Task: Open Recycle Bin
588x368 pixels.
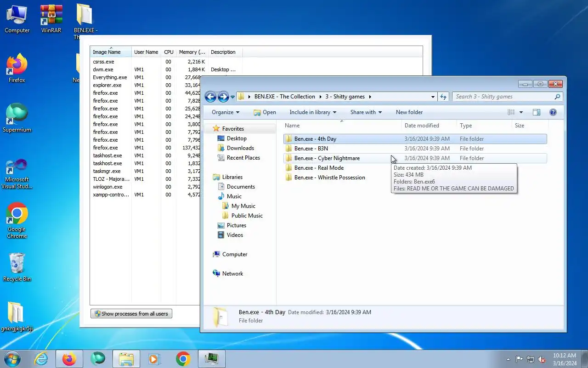Action: click(x=17, y=267)
